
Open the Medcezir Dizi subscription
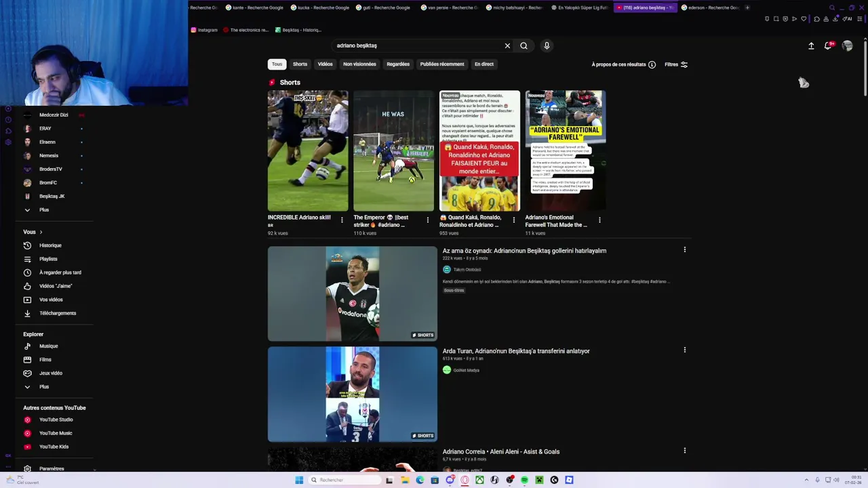point(54,115)
